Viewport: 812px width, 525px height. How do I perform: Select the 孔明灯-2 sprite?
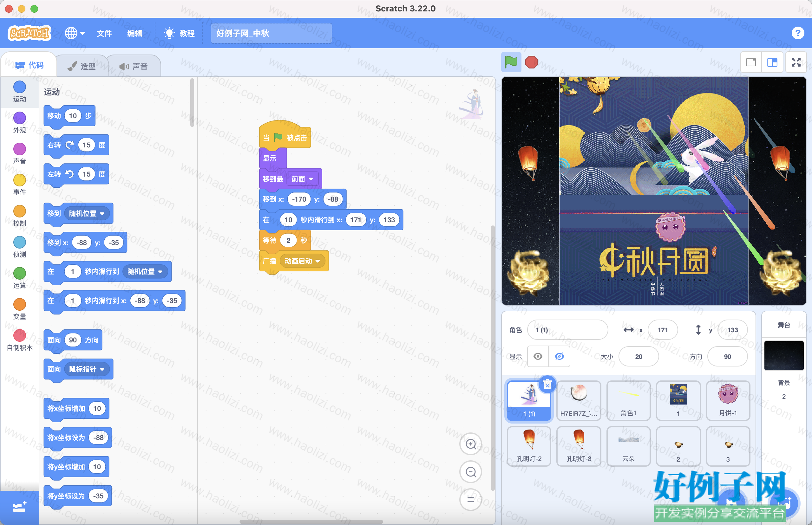tap(529, 446)
